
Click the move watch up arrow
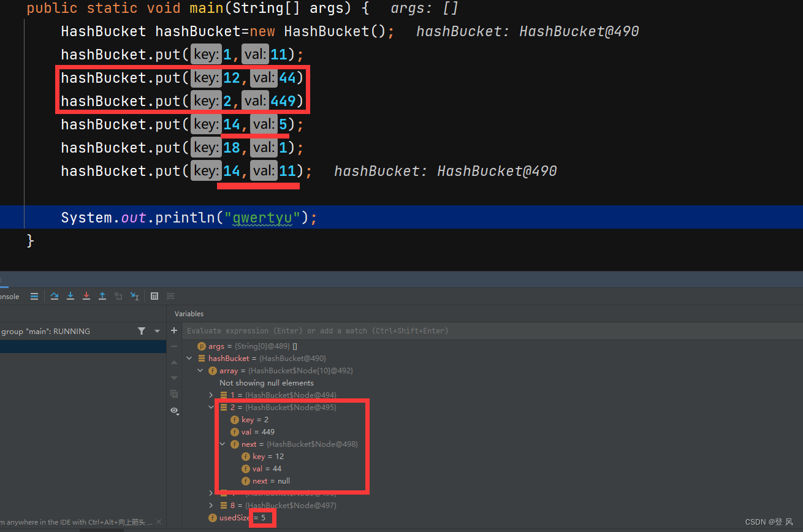tap(174, 362)
